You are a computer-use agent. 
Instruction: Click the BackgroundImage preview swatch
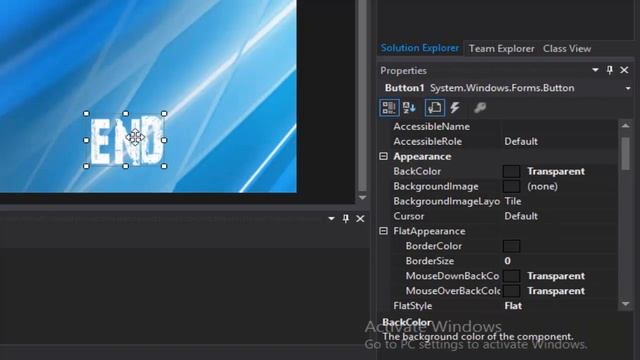coord(511,187)
